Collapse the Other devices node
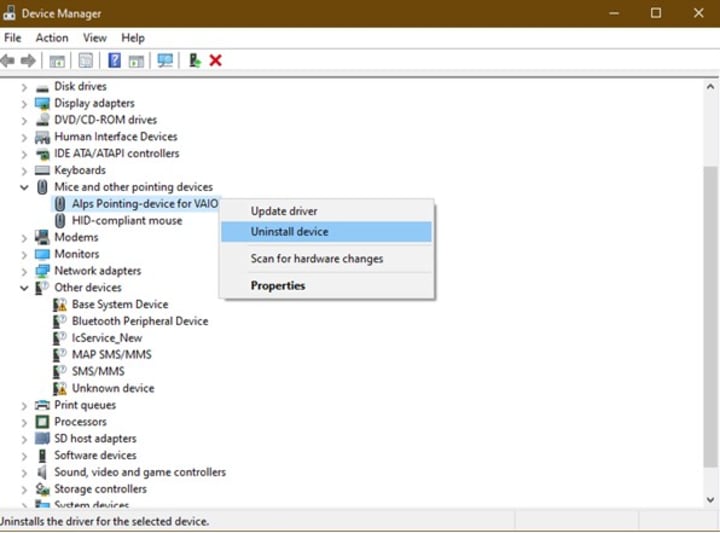Image resolution: width=720 pixels, height=533 pixels. click(x=24, y=288)
